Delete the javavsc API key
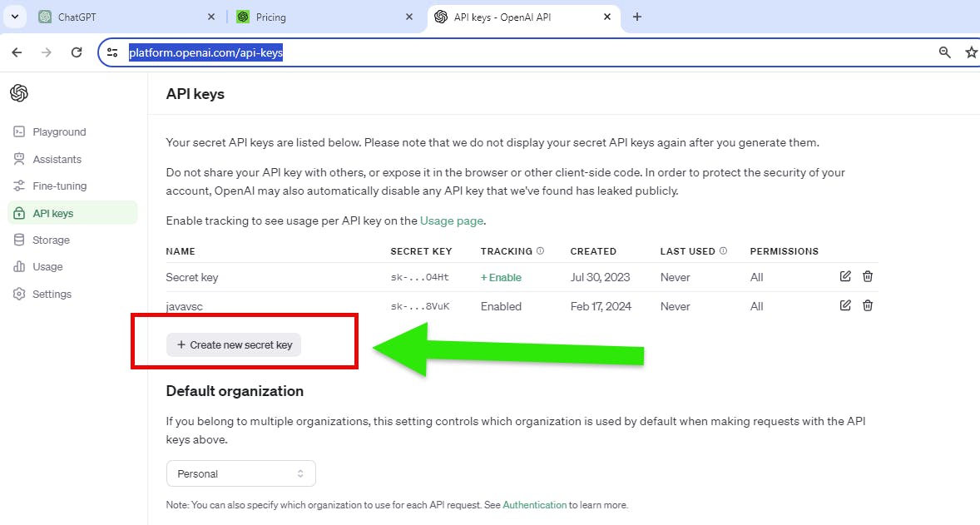Image resolution: width=980 pixels, height=525 pixels. point(868,305)
